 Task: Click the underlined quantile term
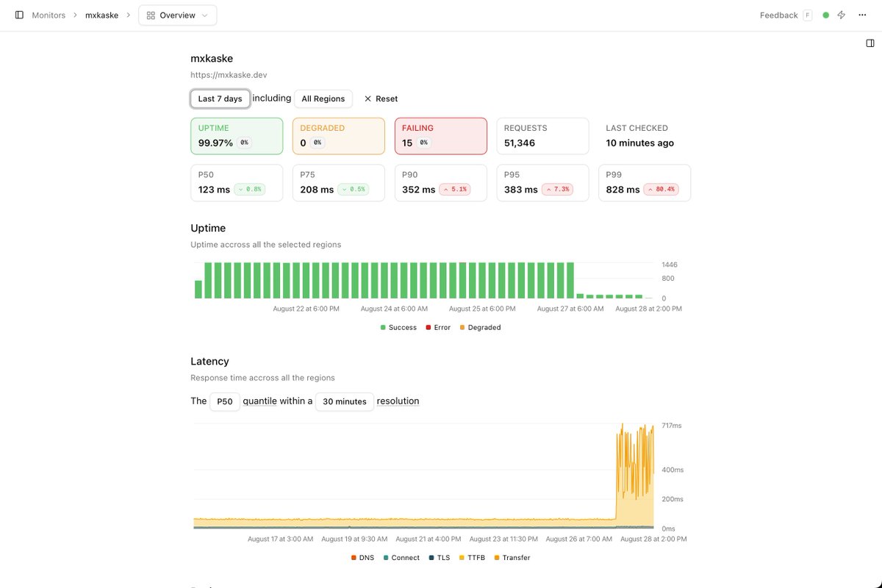(259, 401)
